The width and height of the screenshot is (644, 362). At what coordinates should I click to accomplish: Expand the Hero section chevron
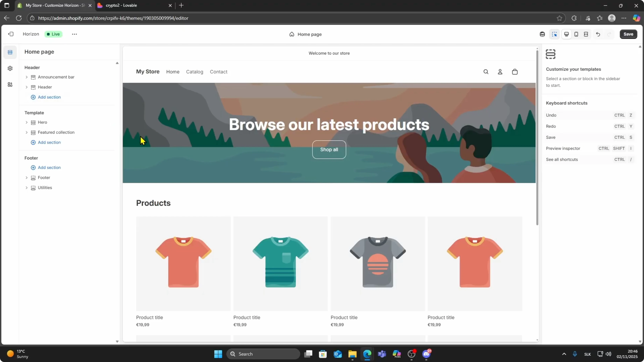point(26,122)
